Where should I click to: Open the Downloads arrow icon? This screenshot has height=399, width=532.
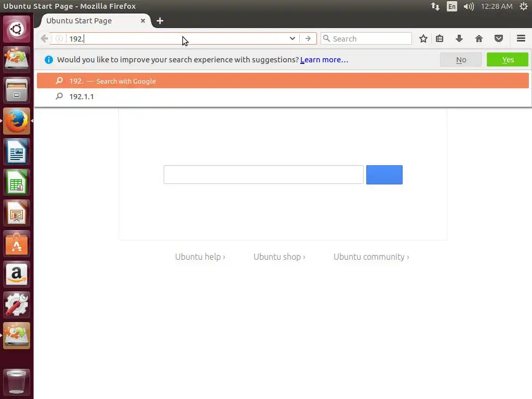(459, 38)
